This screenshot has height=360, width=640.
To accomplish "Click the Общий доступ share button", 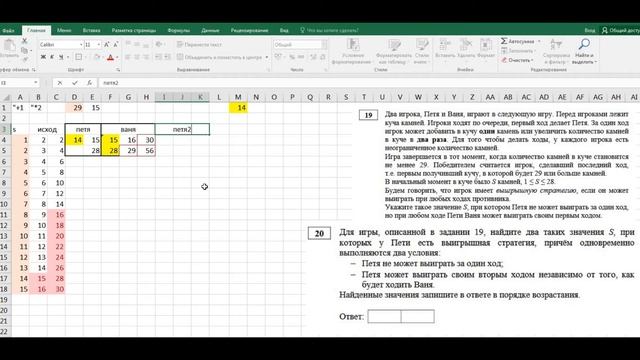I will coord(621,30).
